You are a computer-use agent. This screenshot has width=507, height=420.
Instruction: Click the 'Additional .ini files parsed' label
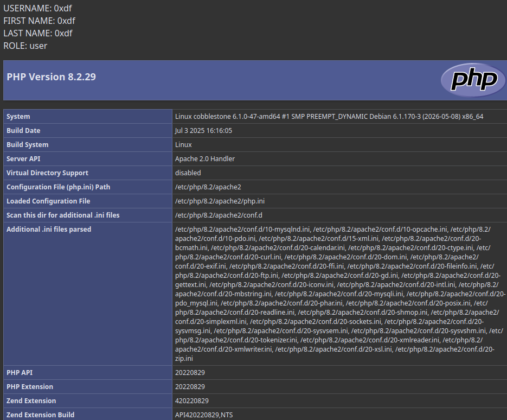(49, 229)
